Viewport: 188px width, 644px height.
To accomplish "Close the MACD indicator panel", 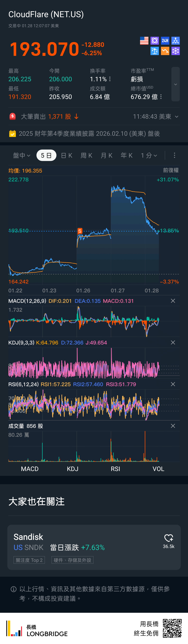I will (x=173, y=301).
